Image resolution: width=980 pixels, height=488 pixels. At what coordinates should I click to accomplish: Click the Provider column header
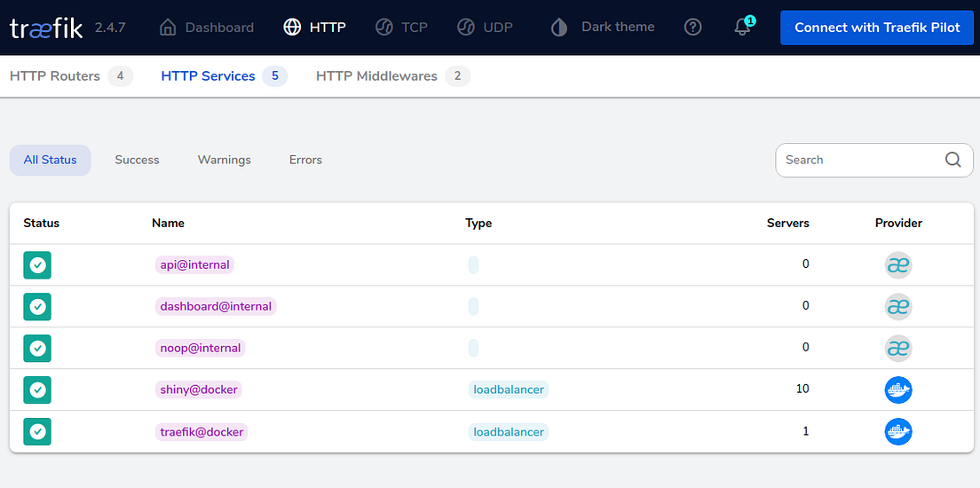[x=898, y=223]
